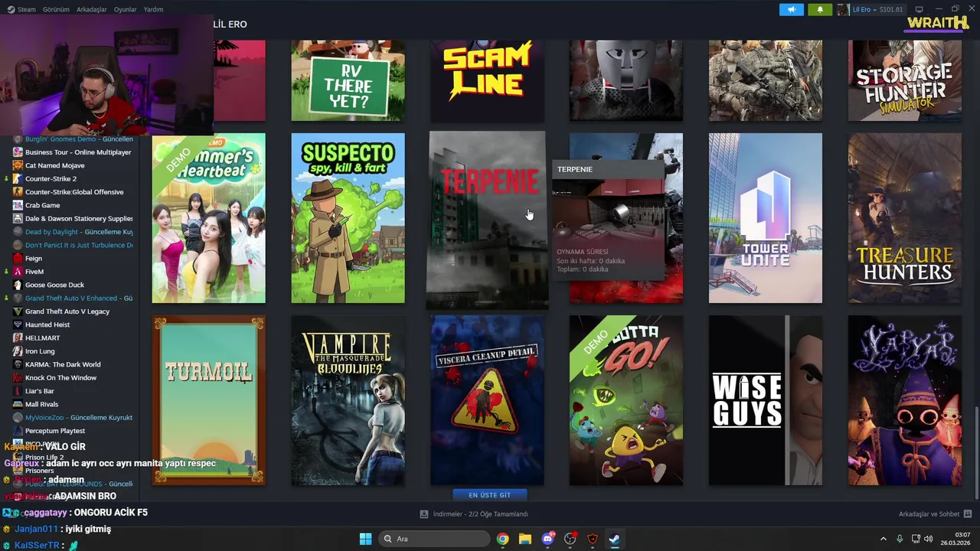This screenshot has width=980, height=551.
Task: Click FiveM icon in library list
Action: (x=18, y=272)
